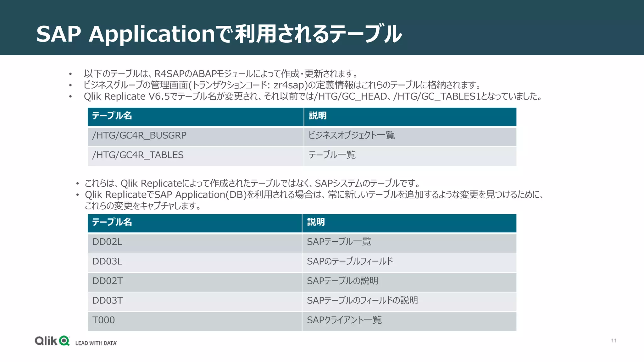The width and height of the screenshot is (644, 362).
Task: Select the 'T000' table name cell
Action: 195,321
